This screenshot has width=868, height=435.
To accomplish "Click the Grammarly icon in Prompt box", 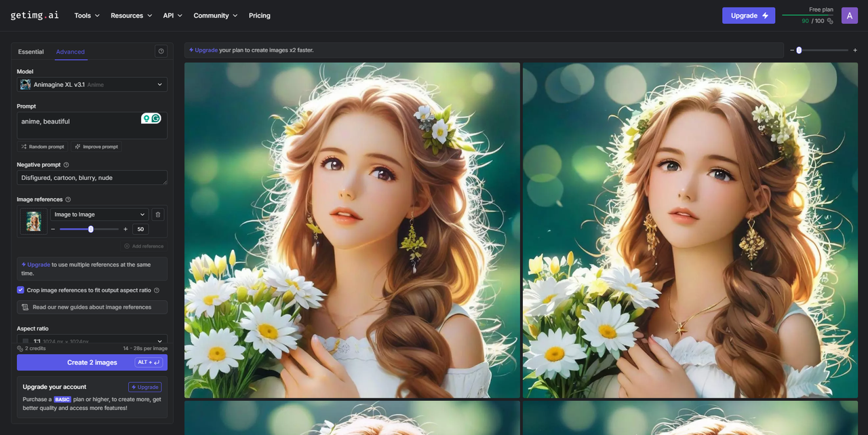I will (156, 119).
